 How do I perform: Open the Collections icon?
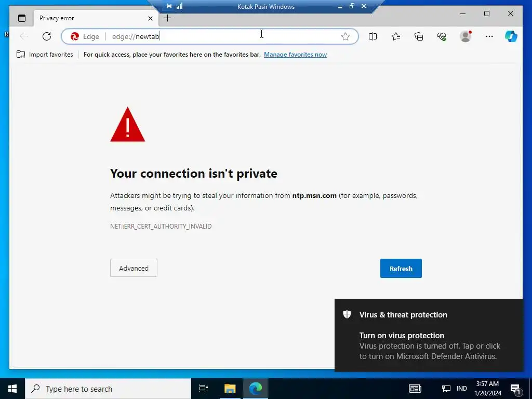[419, 36]
